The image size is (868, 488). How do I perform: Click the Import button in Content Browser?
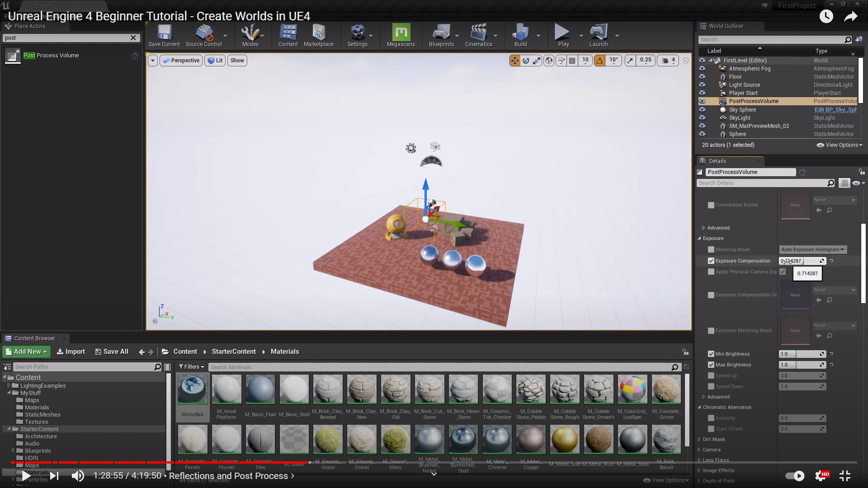71,352
